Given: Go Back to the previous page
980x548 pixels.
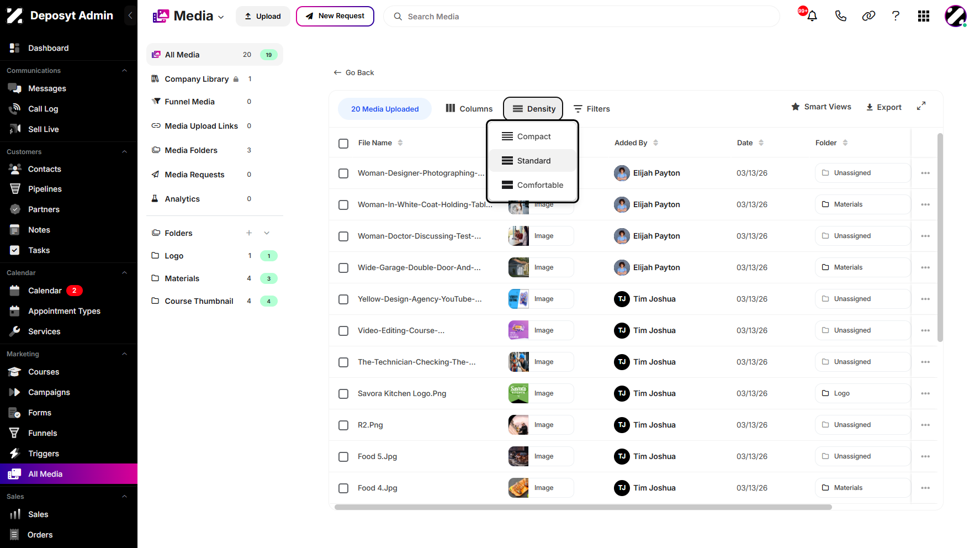Looking at the screenshot, I should 354,72.
